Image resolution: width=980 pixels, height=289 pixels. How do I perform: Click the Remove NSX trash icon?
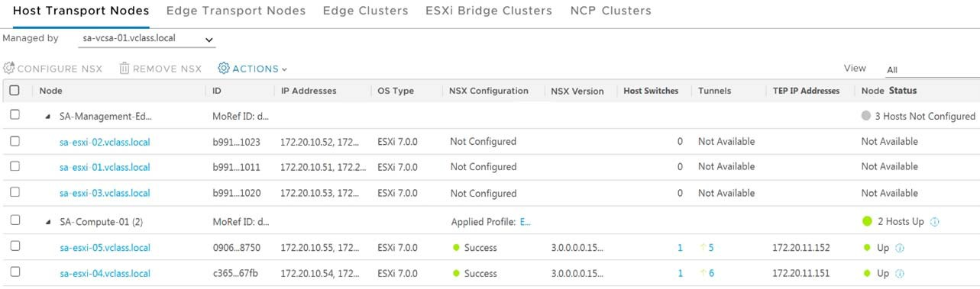125,69
